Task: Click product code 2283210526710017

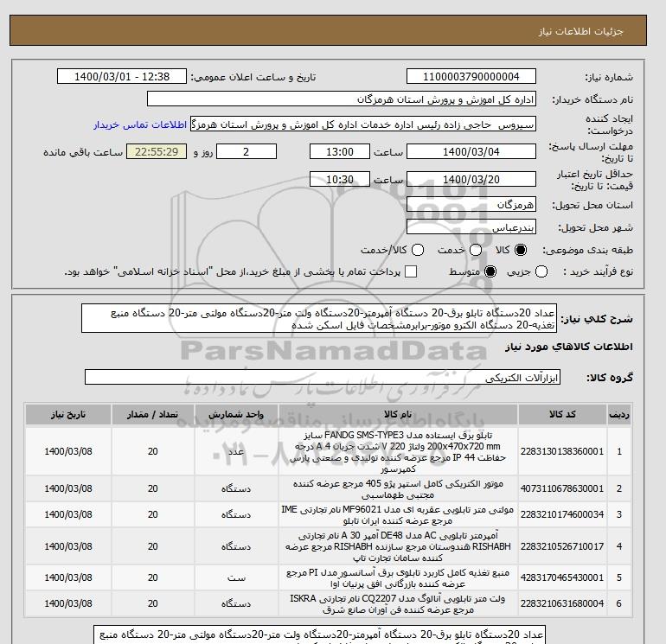Action: (x=562, y=546)
